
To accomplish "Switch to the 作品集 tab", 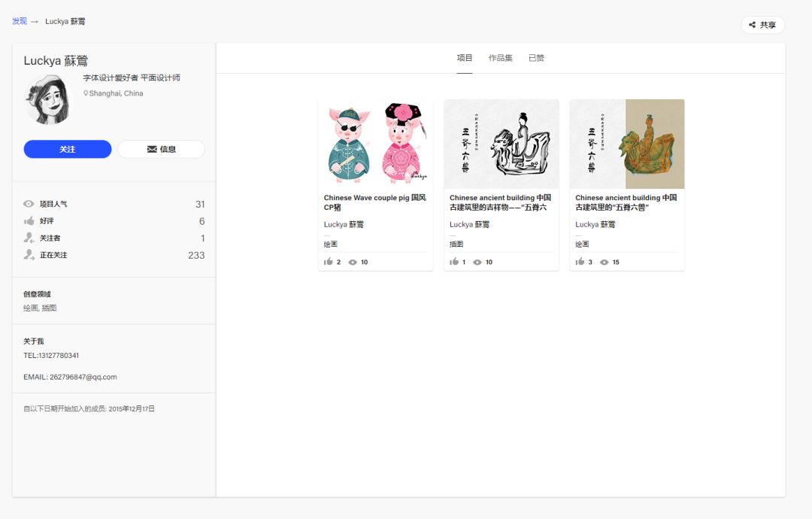I will tap(500, 58).
